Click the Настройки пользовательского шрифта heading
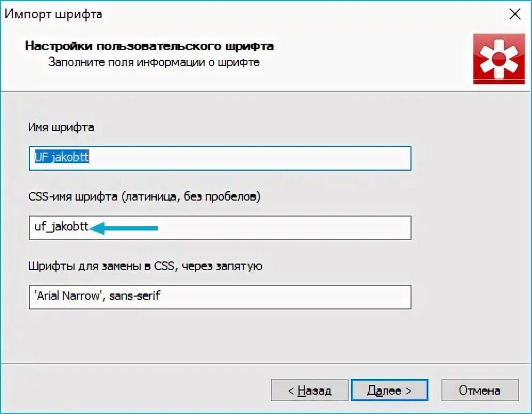532x414 pixels. [149, 46]
